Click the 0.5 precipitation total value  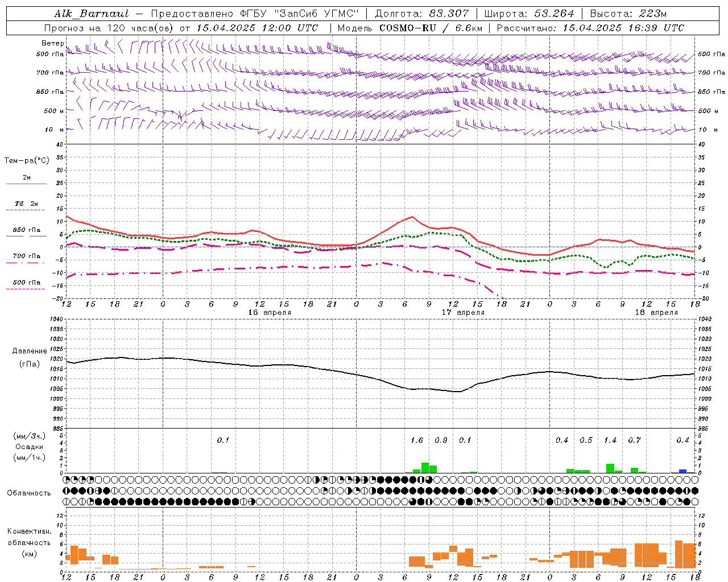pyautogui.click(x=586, y=440)
